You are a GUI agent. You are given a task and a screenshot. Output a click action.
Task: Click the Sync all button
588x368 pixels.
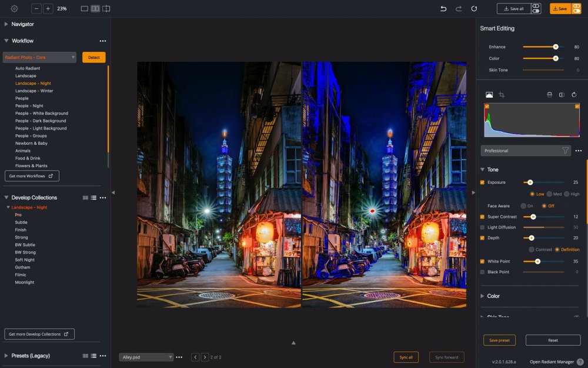(406, 357)
